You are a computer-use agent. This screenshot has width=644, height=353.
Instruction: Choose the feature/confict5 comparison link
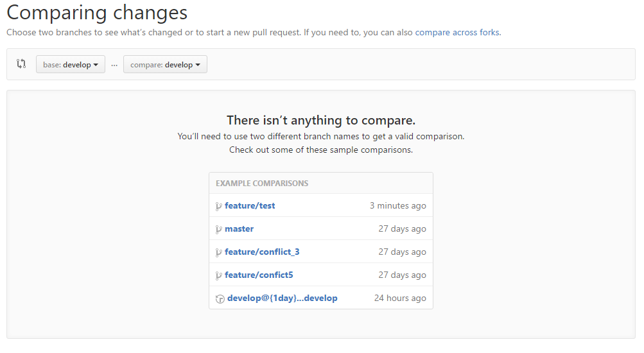(259, 275)
